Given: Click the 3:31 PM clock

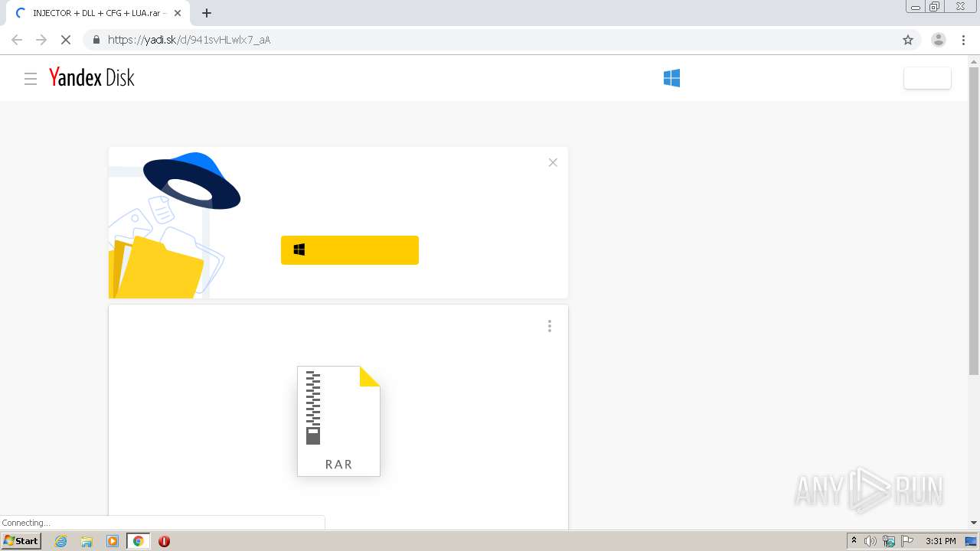Looking at the screenshot, I should (x=940, y=541).
